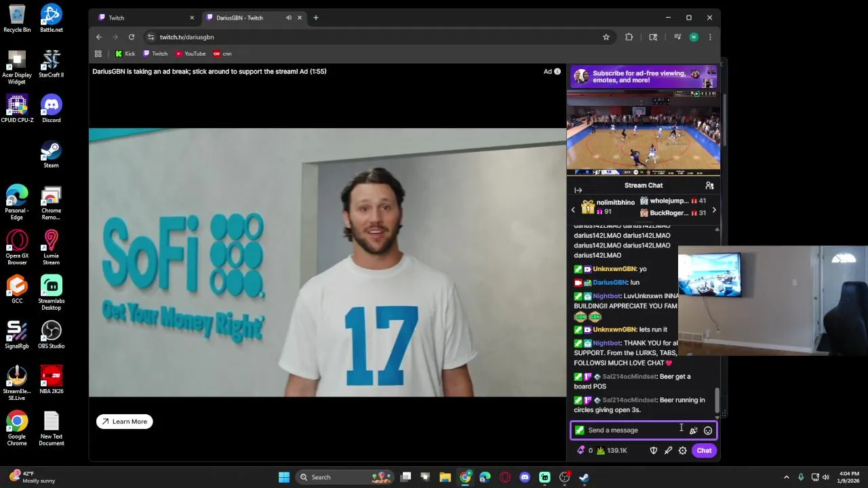The height and width of the screenshot is (488, 868).
Task: Click the sword mod tools icon
Action: tap(668, 451)
